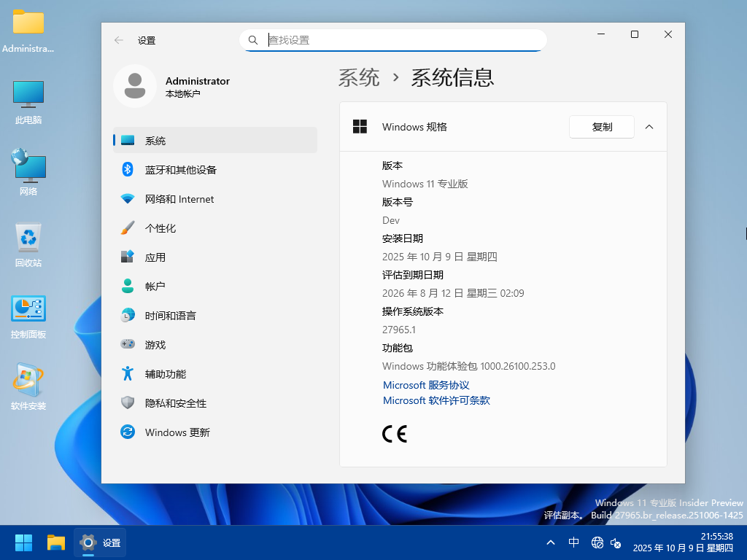747x560 pixels.
Task: Go to Windows 更新 page
Action: coord(177,432)
